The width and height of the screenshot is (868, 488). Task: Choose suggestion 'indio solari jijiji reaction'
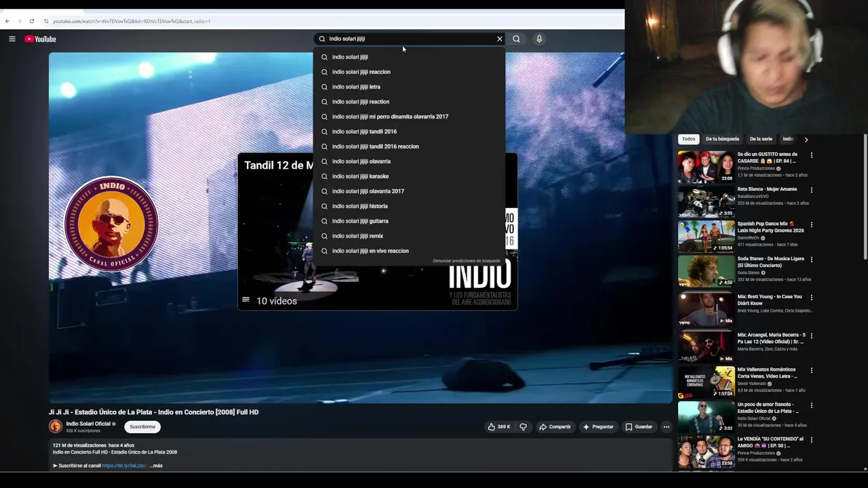(410, 102)
